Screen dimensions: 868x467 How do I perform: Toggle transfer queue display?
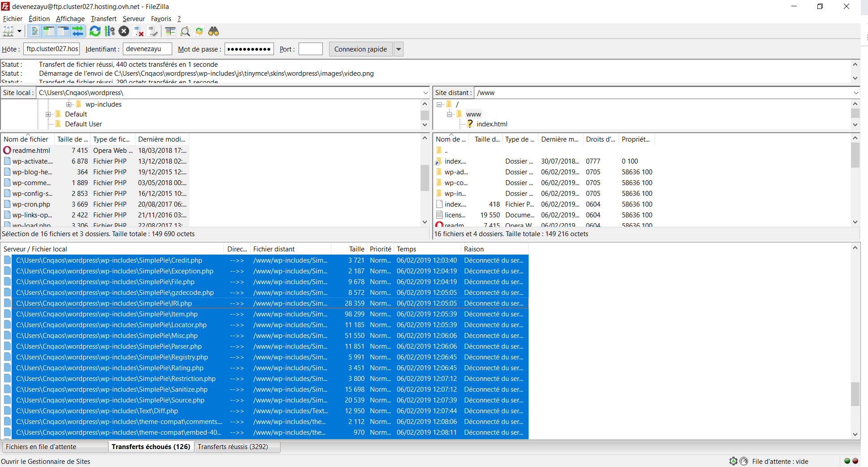(78, 31)
